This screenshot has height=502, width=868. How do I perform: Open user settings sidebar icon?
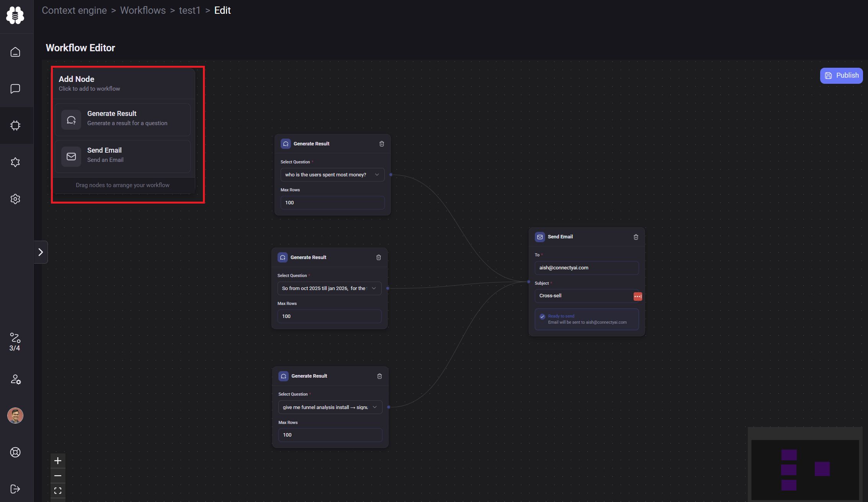point(15,380)
